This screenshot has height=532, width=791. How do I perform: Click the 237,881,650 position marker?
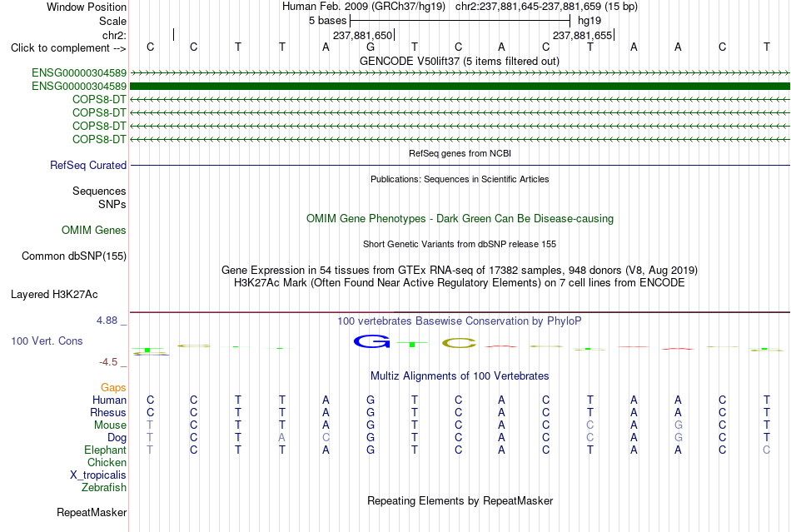point(362,35)
